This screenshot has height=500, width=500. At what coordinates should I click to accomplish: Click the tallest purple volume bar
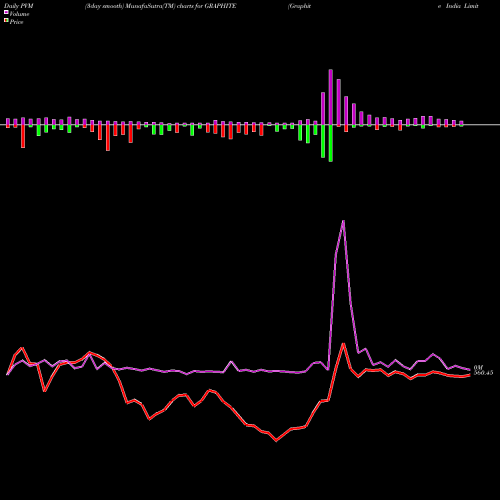pos(331,97)
